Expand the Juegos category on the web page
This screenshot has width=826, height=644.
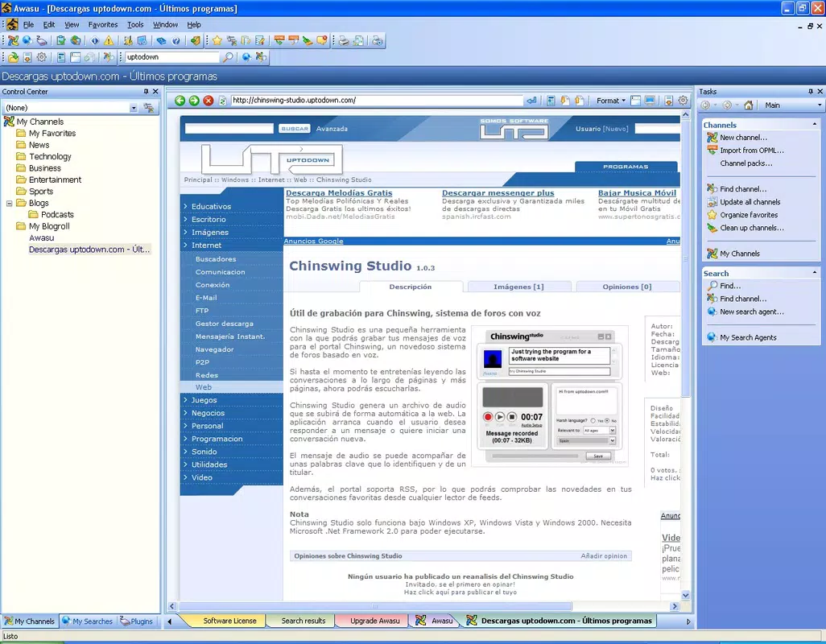(x=204, y=400)
